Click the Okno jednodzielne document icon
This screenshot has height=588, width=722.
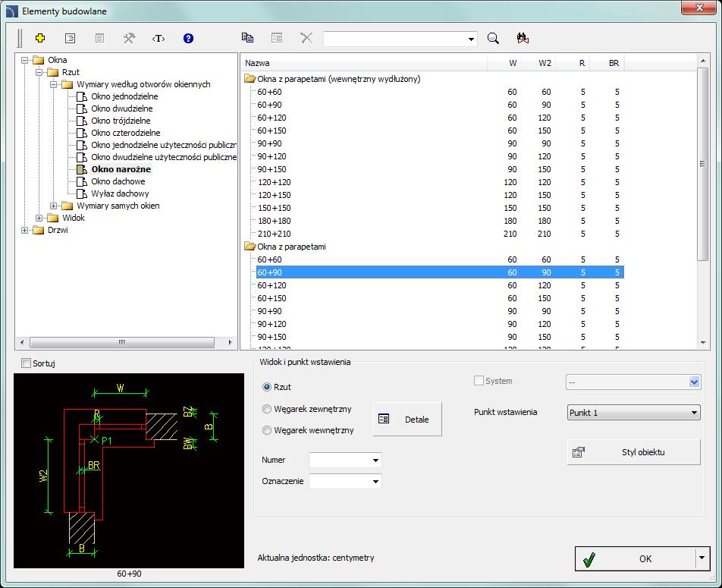pyautogui.click(x=81, y=96)
